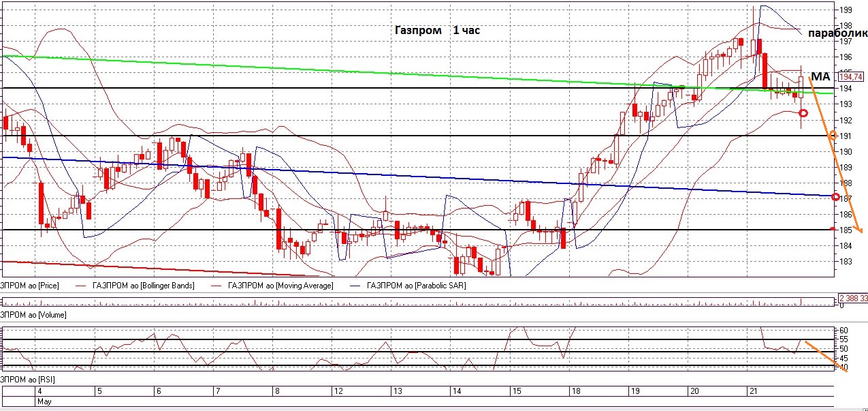Image resolution: width=868 pixels, height=411 pixels.
Task: Click price axis label 198
Action: (x=847, y=26)
